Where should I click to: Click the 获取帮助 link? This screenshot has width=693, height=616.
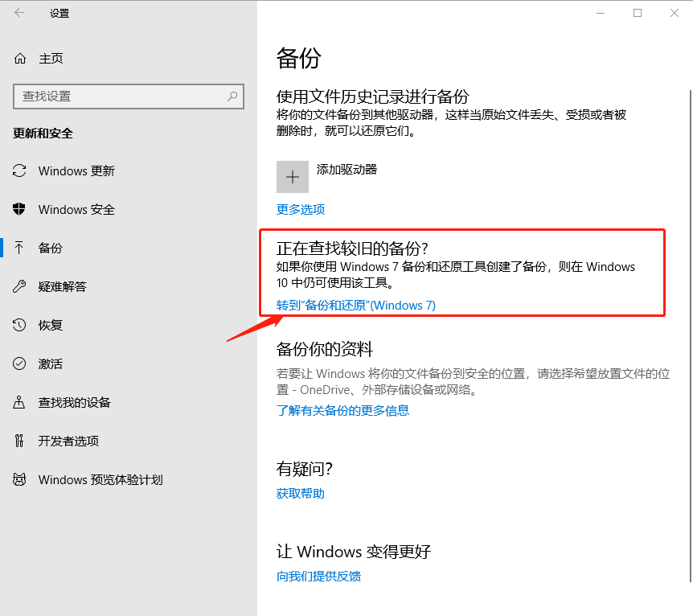click(x=301, y=493)
